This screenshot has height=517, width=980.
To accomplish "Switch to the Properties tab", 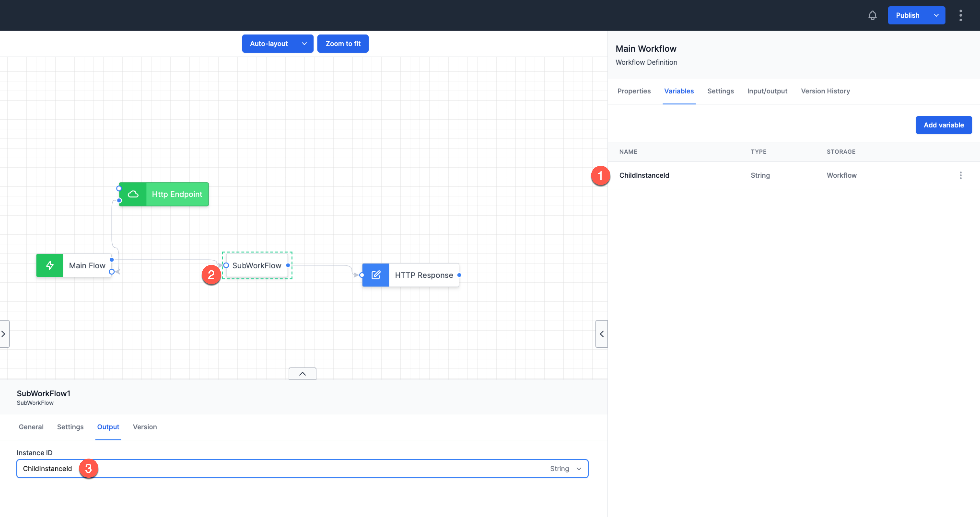I will pos(634,91).
